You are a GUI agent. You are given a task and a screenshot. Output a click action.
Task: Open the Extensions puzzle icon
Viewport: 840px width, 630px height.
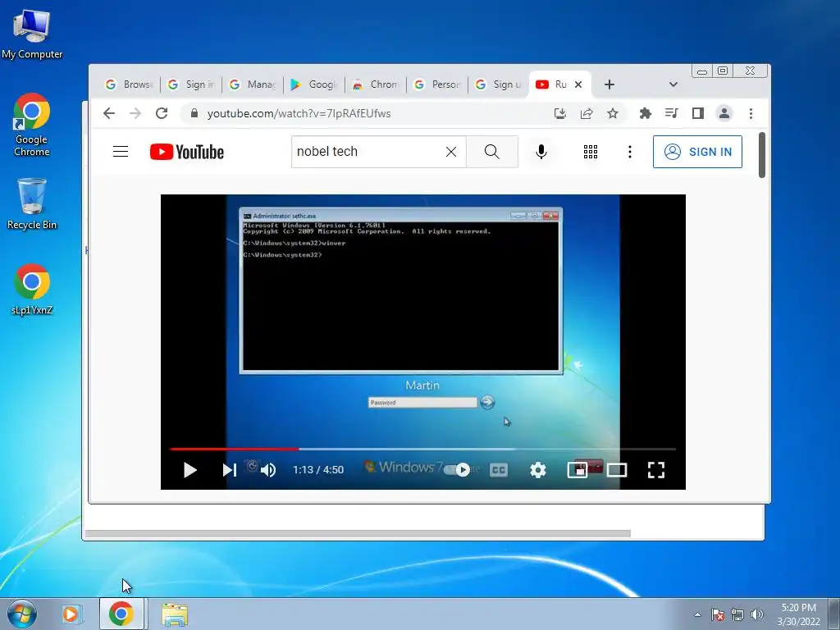(645, 113)
